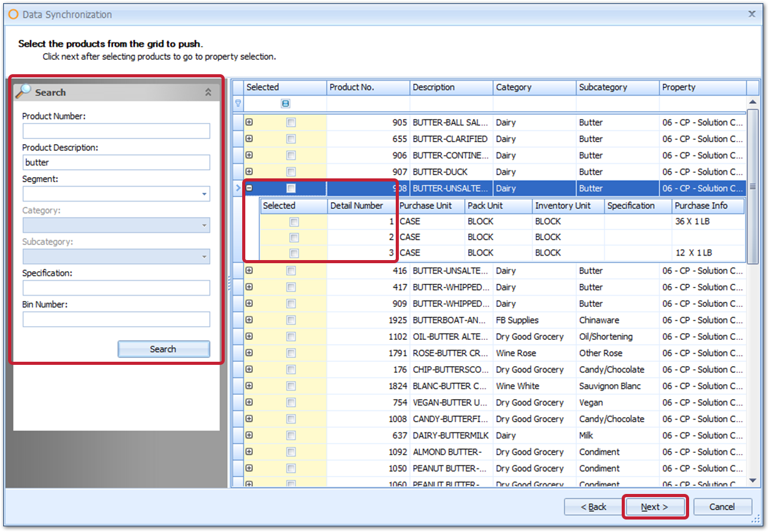Viewport: 769px width, 532px height.
Task: Expand the BUTTER-CLARIFIED product row
Action: pyautogui.click(x=249, y=138)
